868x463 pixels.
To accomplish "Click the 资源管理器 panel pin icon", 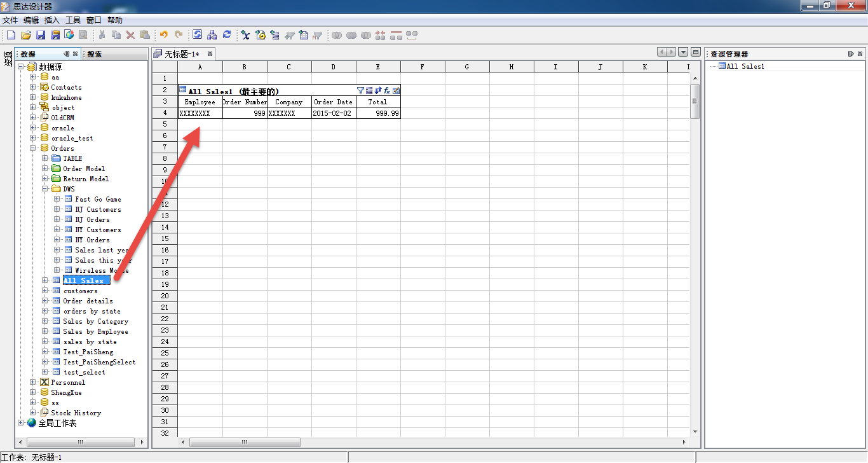I will tap(851, 54).
